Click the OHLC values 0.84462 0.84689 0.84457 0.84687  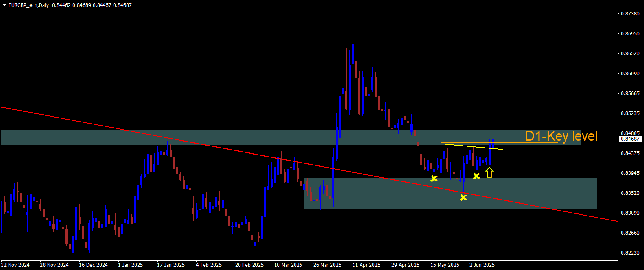(x=92, y=5)
